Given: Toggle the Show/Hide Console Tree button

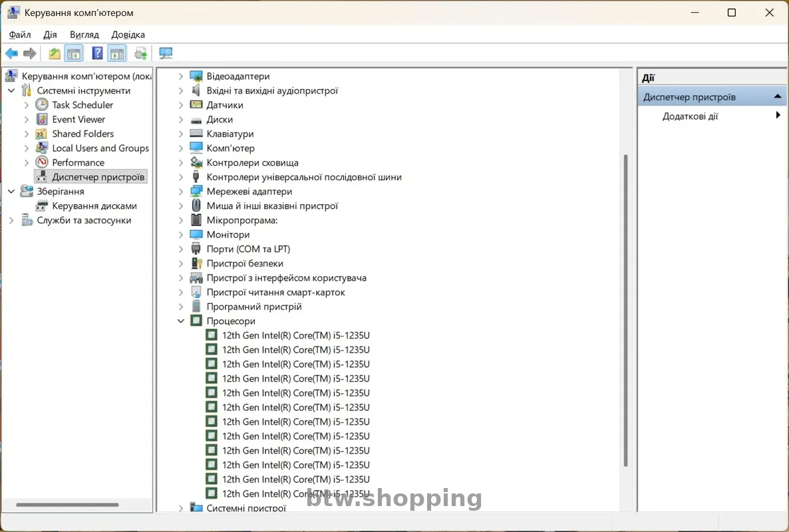Looking at the screenshot, I should click(x=73, y=54).
